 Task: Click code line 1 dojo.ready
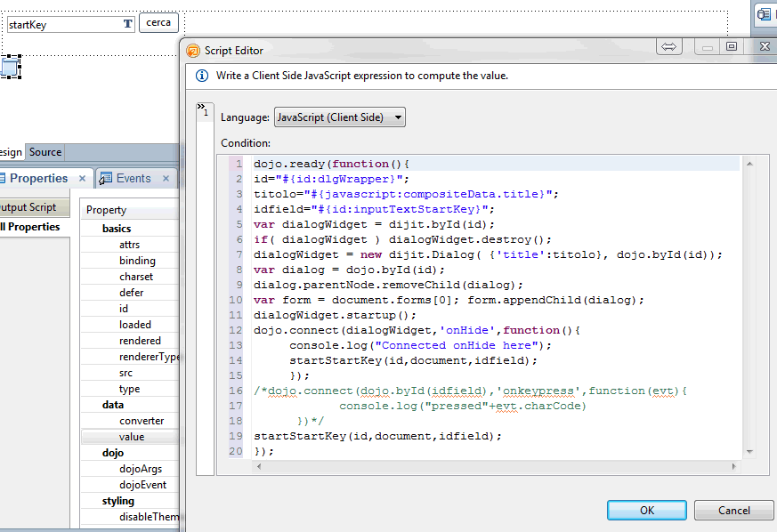pos(331,164)
